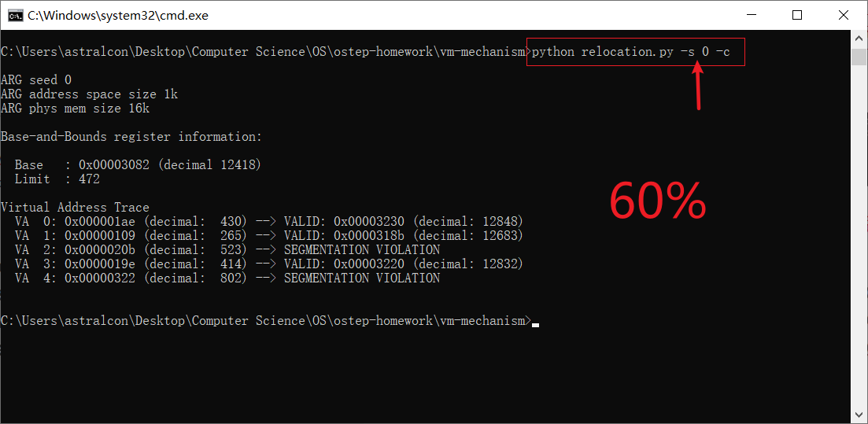Screen dimensions: 868x424
Task: Click the line ARG seed 0
Action: [36, 80]
